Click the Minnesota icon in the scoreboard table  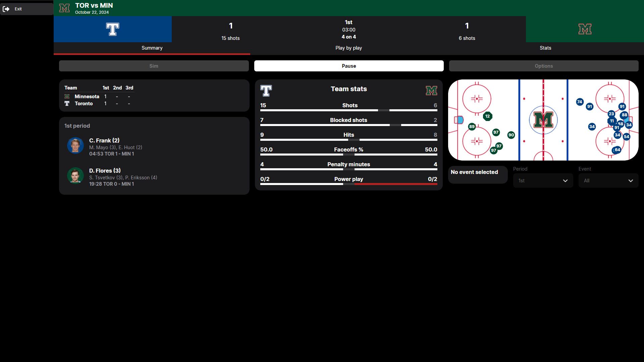click(67, 97)
